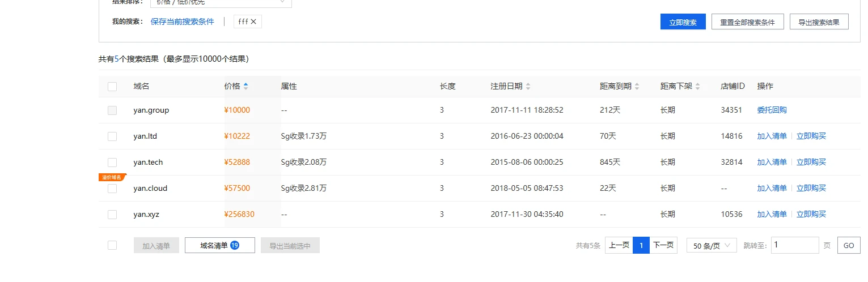
Task: Sort results by price column arrow
Action: coord(245,87)
